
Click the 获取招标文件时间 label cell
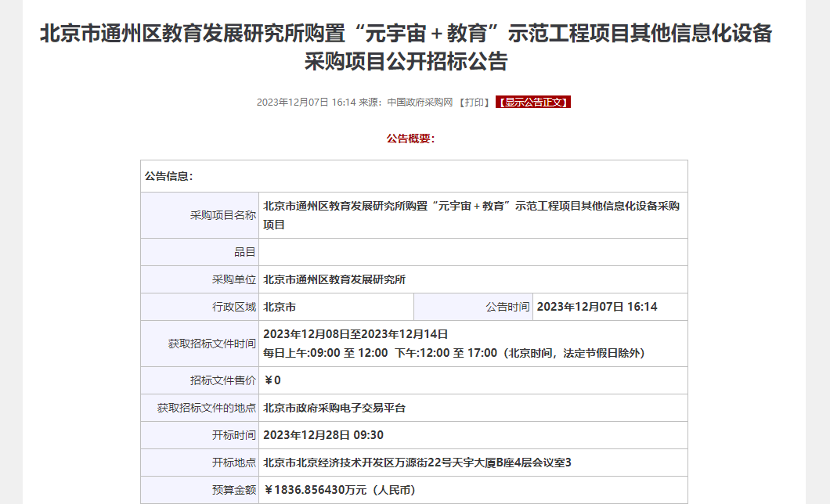(200, 344)
